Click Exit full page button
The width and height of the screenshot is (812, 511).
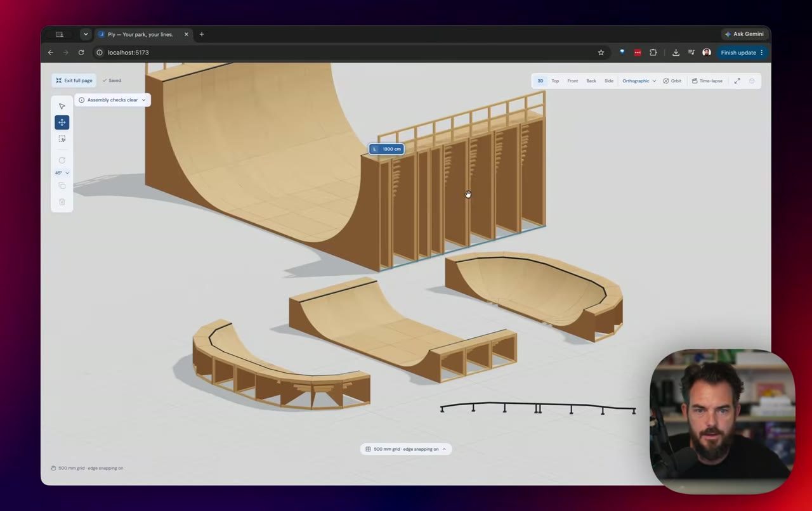pos(74,81)
